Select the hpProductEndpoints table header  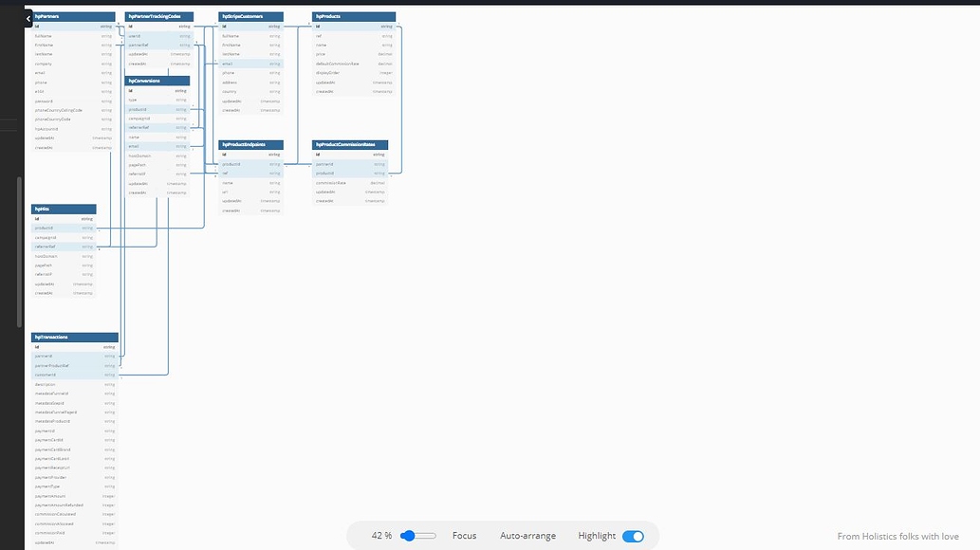tap(250, 144)
